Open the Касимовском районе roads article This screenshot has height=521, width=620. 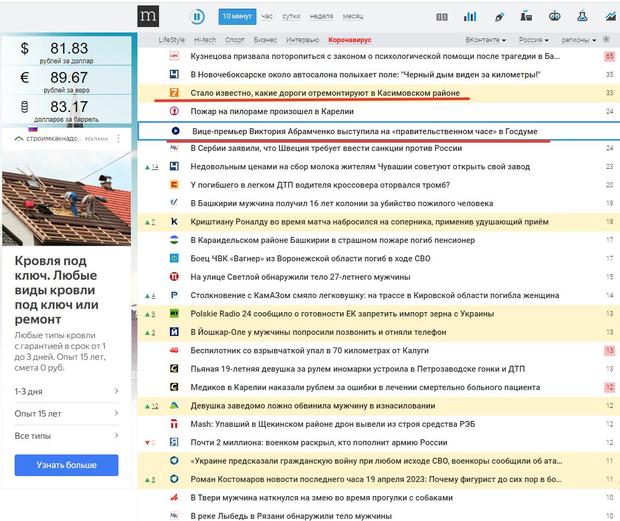tap(325, 93)
